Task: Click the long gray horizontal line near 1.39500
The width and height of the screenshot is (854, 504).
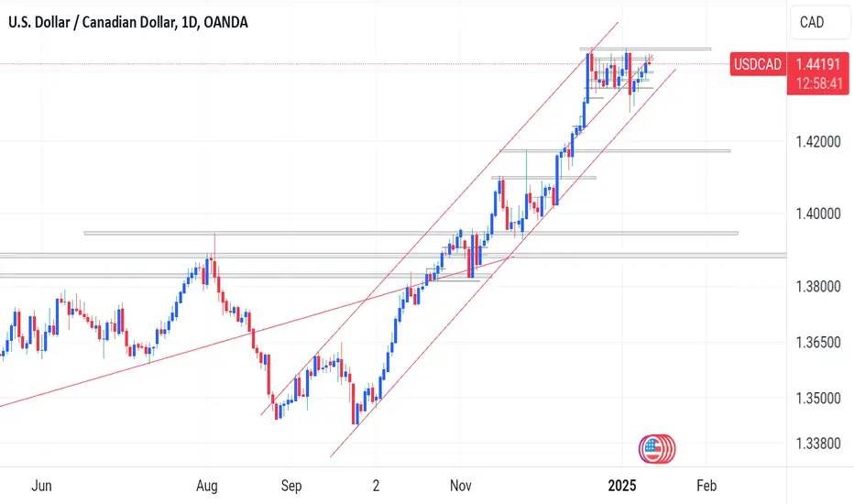Action: (x=411, y=233)
